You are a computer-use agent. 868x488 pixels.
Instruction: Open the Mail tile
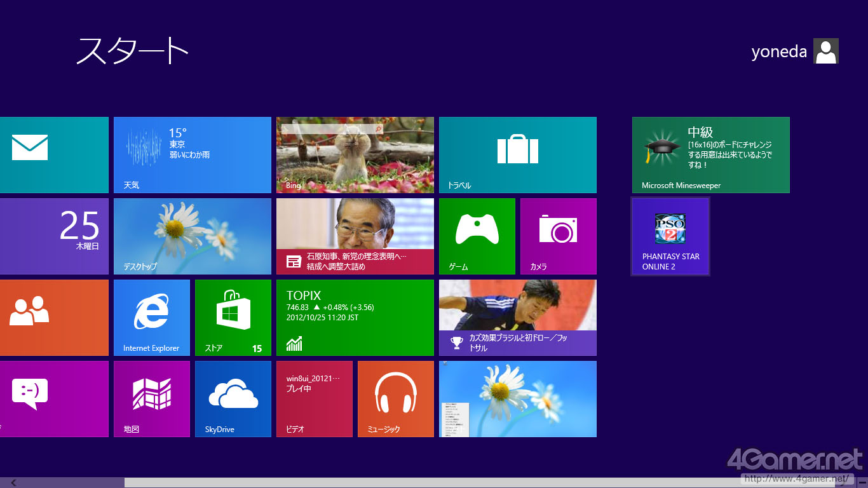(54, 154)
